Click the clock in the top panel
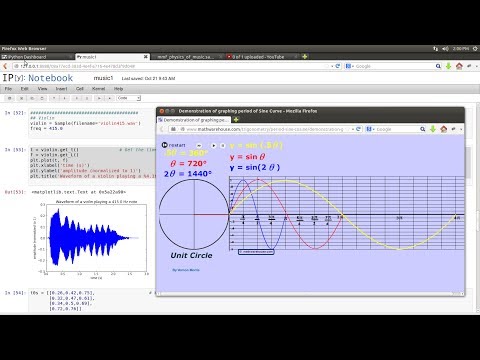 point(461,49)
